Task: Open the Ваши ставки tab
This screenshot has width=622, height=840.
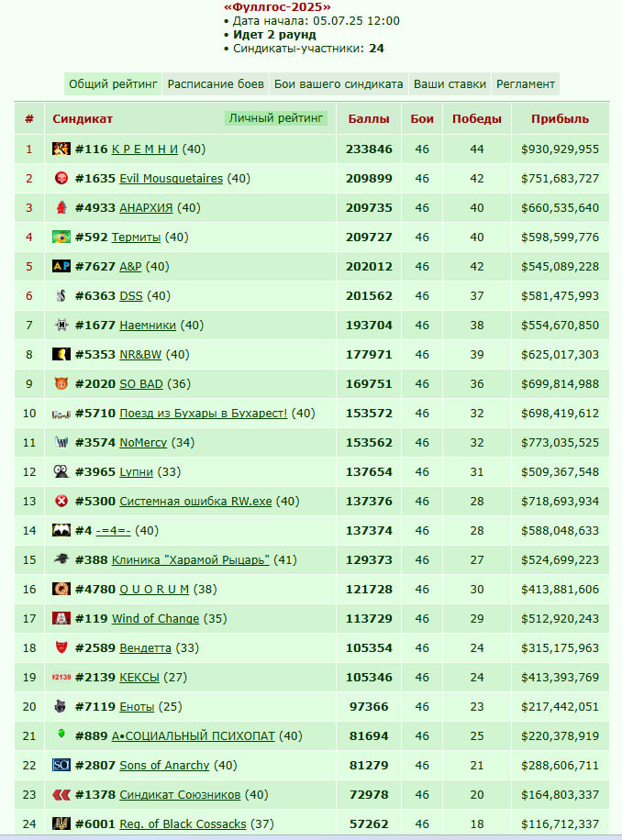Action: (450, 84)
